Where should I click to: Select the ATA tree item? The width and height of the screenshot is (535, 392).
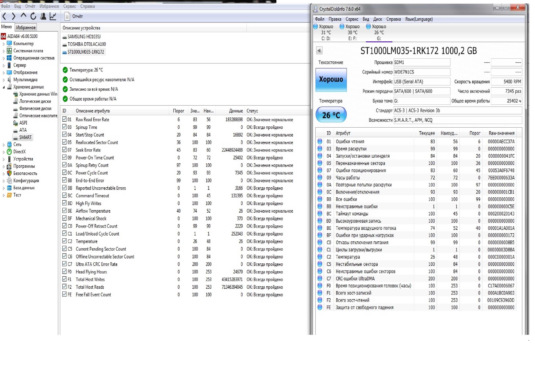(x=20, y=130)
